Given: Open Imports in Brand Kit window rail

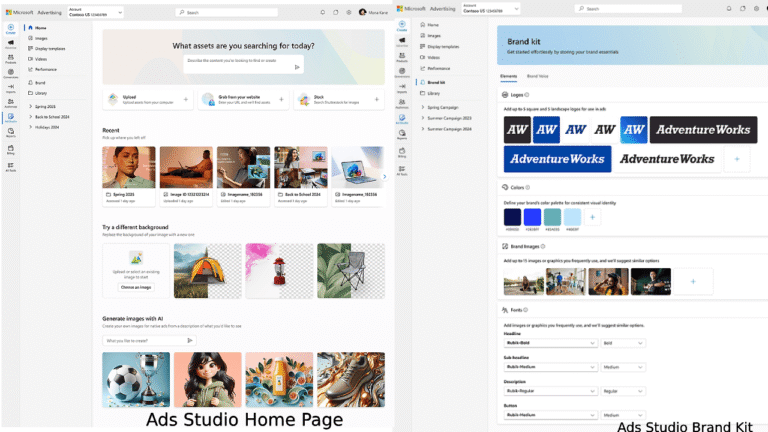Looking at the screenshot, I should coord(402,88).
